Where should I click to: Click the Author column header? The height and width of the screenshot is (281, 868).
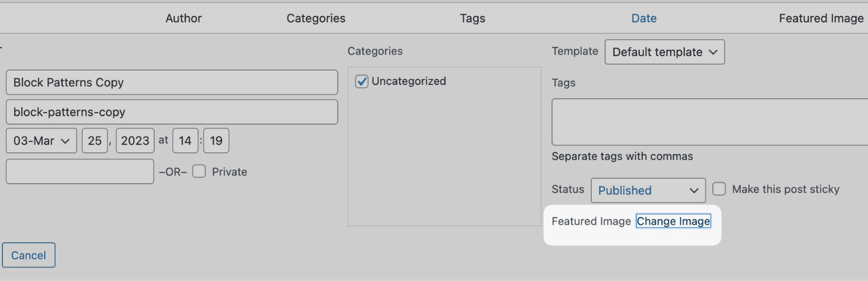[183, 18]
